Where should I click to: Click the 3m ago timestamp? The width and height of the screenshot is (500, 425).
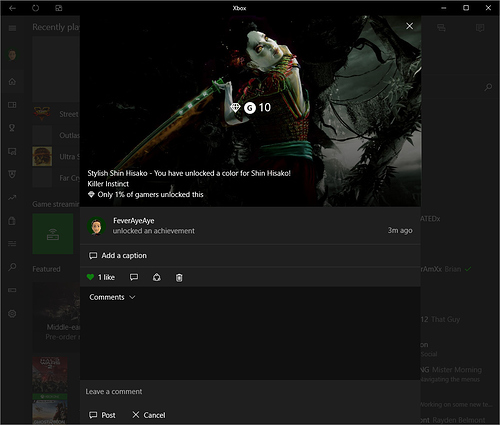pos(400,230)
